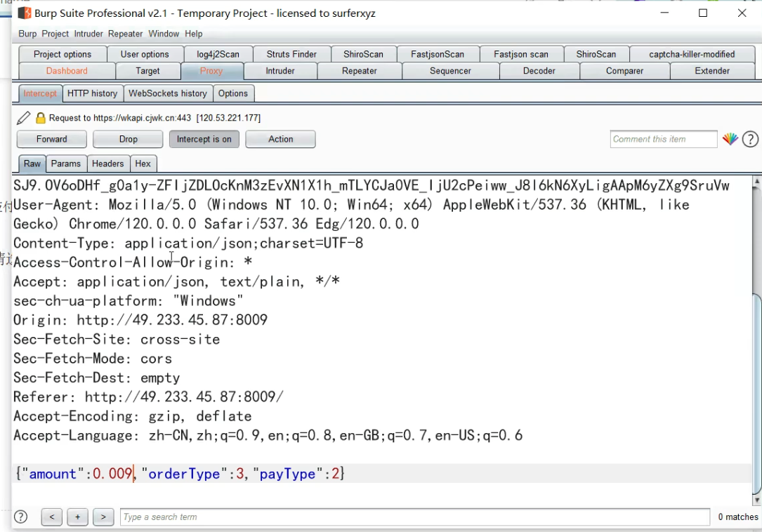Viewport: 762px width, 532px height.
Task: Open the multicolor highlight picker icon
Action: click(730, 140)
